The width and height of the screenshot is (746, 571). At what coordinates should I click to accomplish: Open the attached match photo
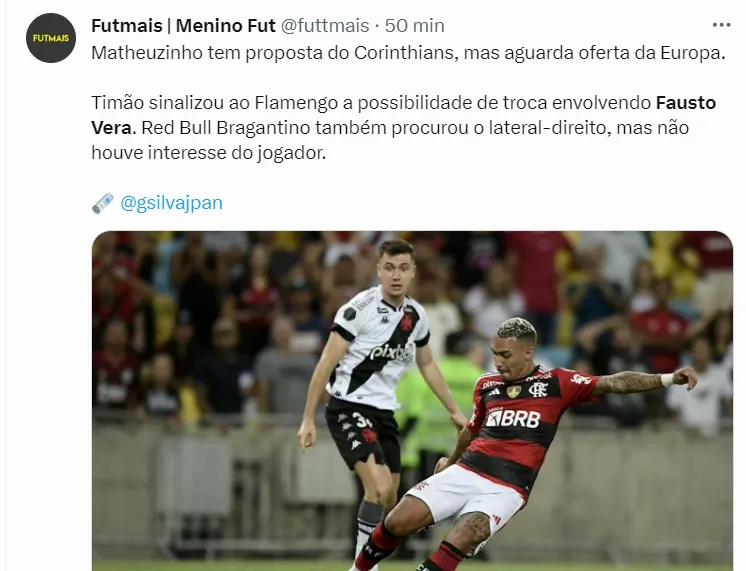[x=412, y=401]
